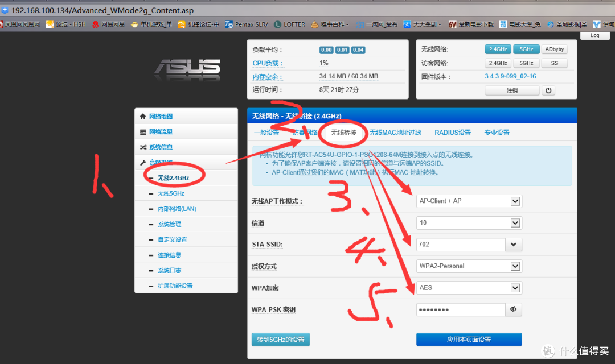Click the WPA-PSK 密钥 password field
This screenshot has height=364, width=615.
(461, 309)
